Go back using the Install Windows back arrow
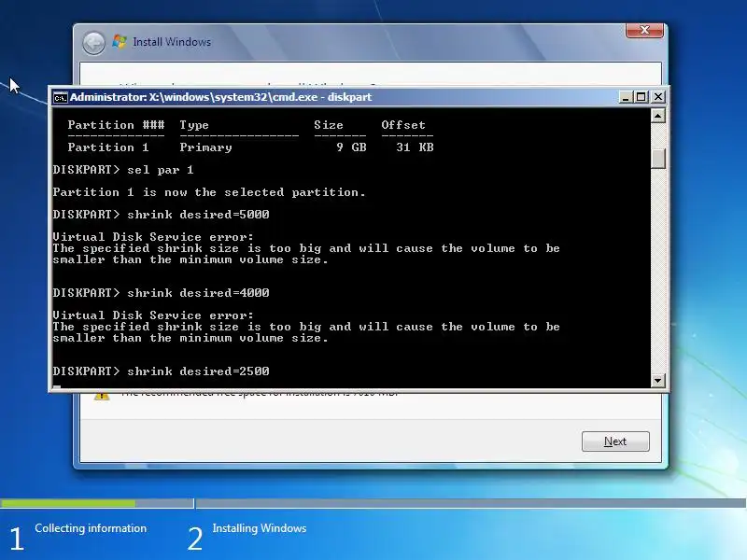 coord(94,43)
